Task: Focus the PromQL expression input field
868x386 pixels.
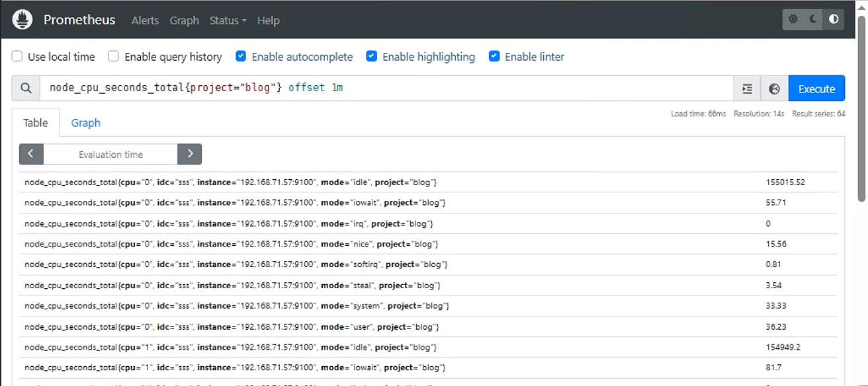Action: tap(386, 89)
